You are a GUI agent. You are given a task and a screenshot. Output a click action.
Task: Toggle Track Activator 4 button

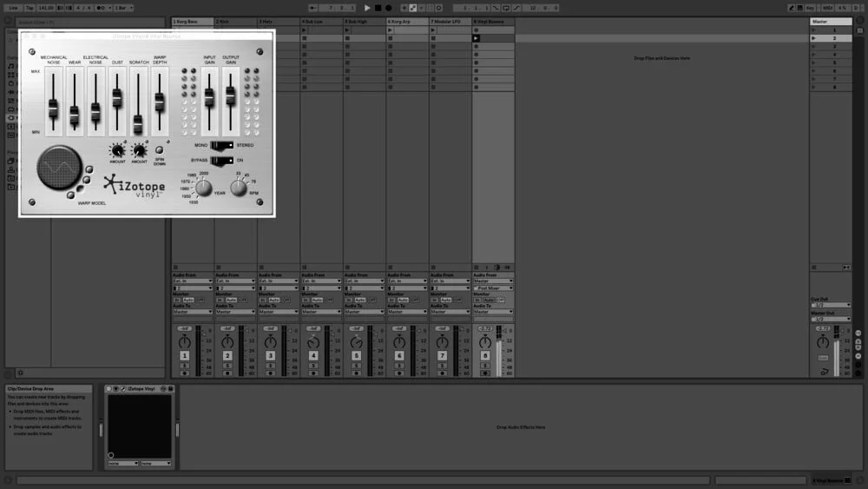pos(313,355)
